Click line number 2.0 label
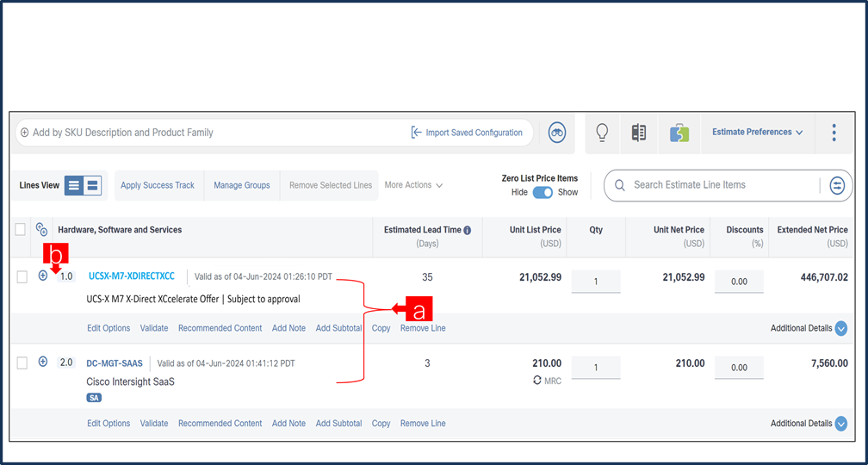Viewport: 868px width, 465px height. 65,363
